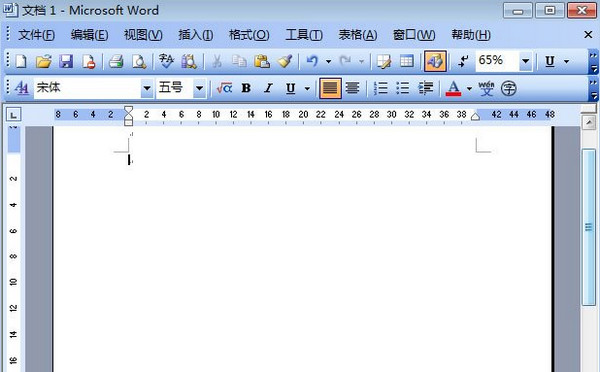
Task: Open a file with the folder icon
Action: pos(44,61)
